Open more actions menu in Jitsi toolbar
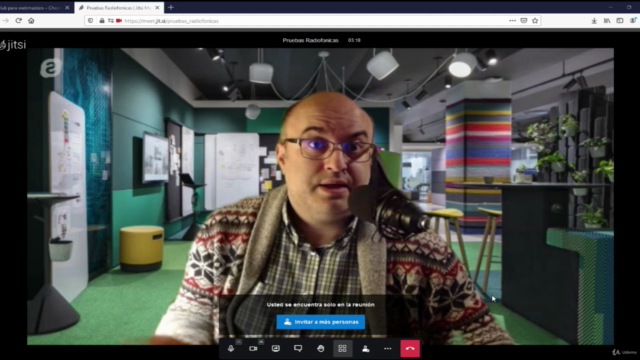Image resolution: width=640 pixels, height=360 pixels. coord(387,349)
